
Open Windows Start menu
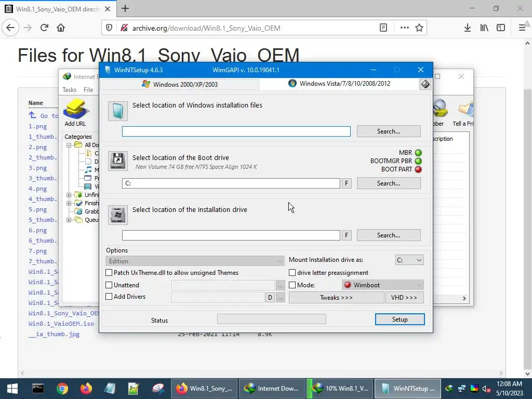12,389
